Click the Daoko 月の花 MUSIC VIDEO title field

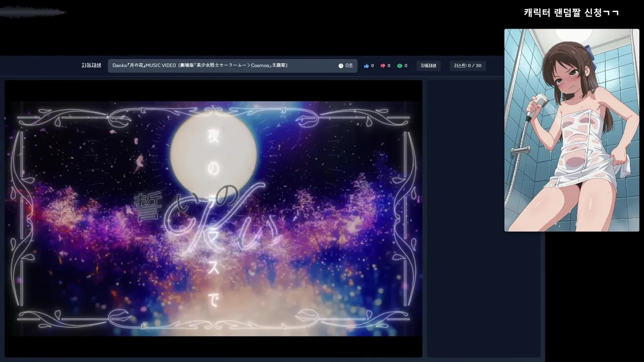click(232, 66)
